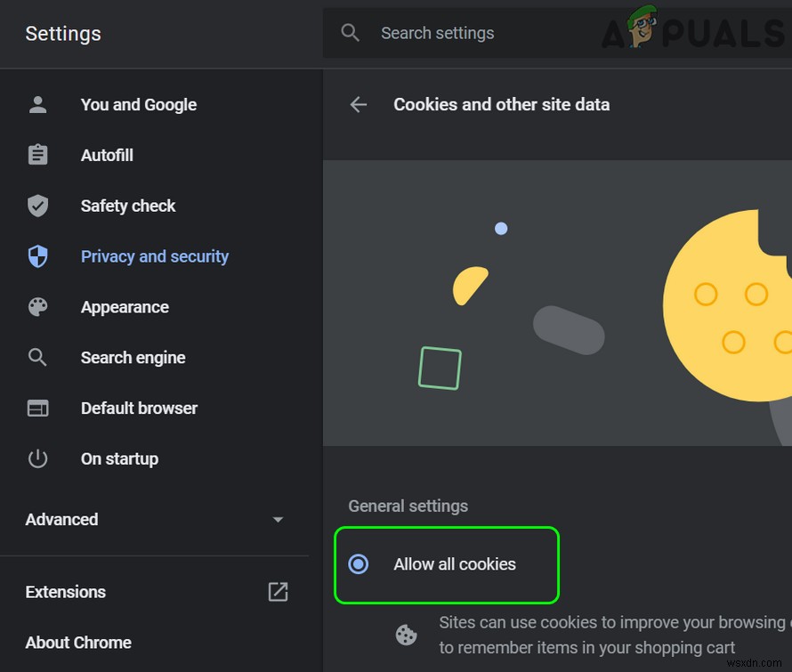
Task: Click the search magnifier in the settings bar
Action: pyautogui.click(x=350, y=32)
